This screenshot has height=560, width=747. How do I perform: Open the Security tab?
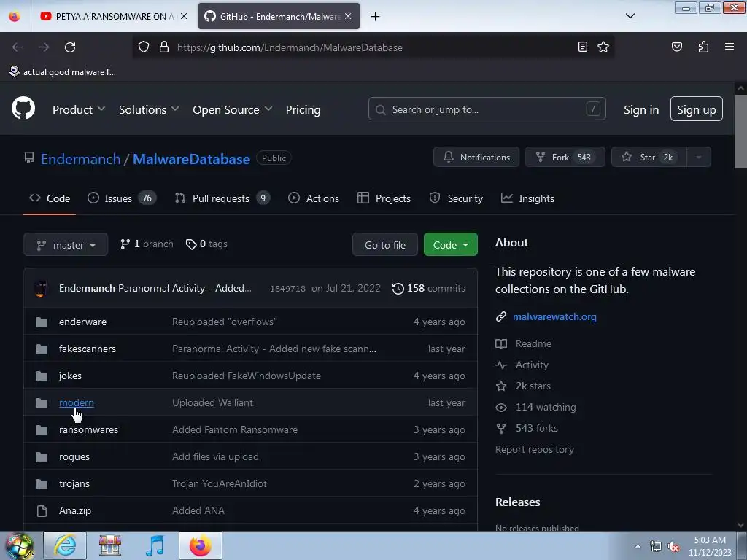coord(456,198)
